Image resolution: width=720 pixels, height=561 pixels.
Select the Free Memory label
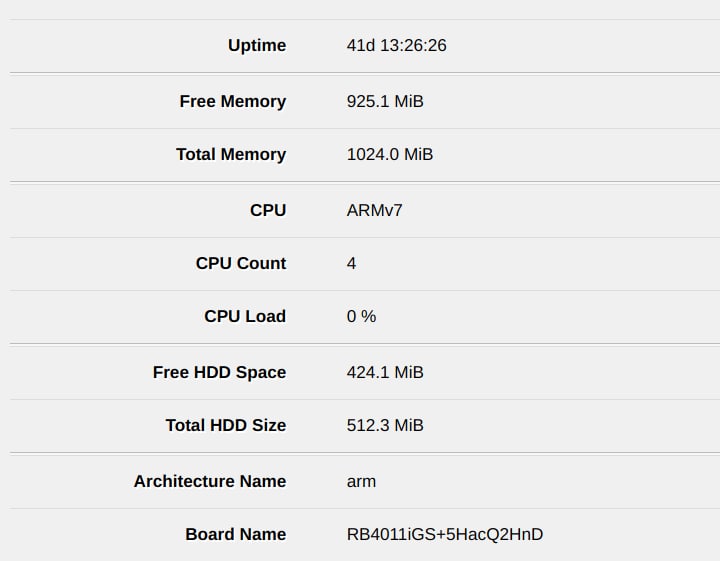click(x=232, y=101)
